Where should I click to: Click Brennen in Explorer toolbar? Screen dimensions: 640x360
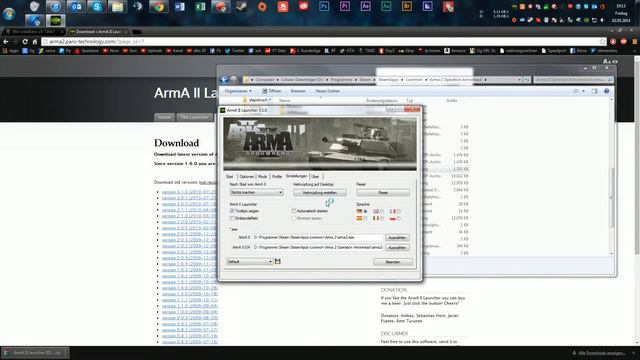pyautogui.click(x=298, y=91)
